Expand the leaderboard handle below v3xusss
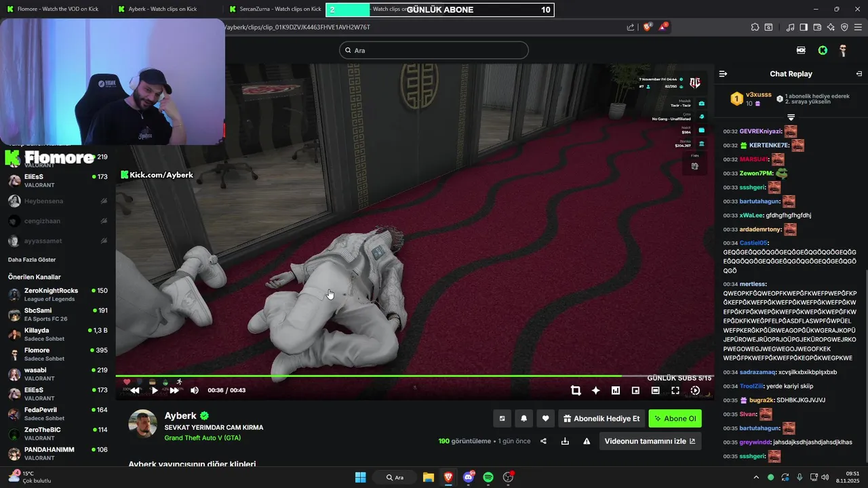Screen dimensions: 868x488 [791, 117]
